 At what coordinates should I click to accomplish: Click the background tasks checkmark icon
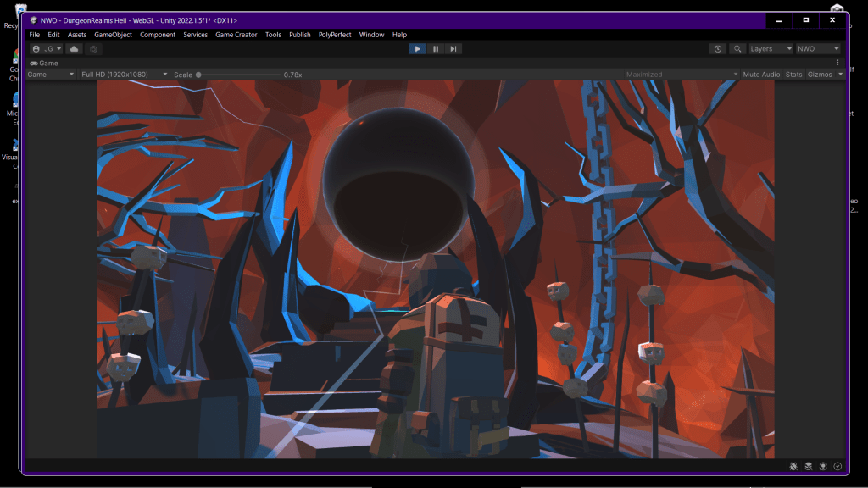[x=837, y=466]
